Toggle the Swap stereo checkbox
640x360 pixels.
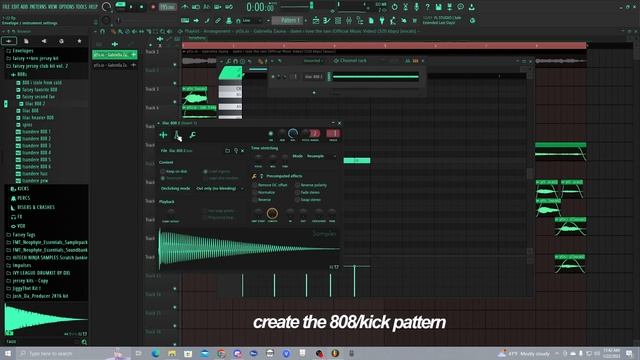click(297, 200)
